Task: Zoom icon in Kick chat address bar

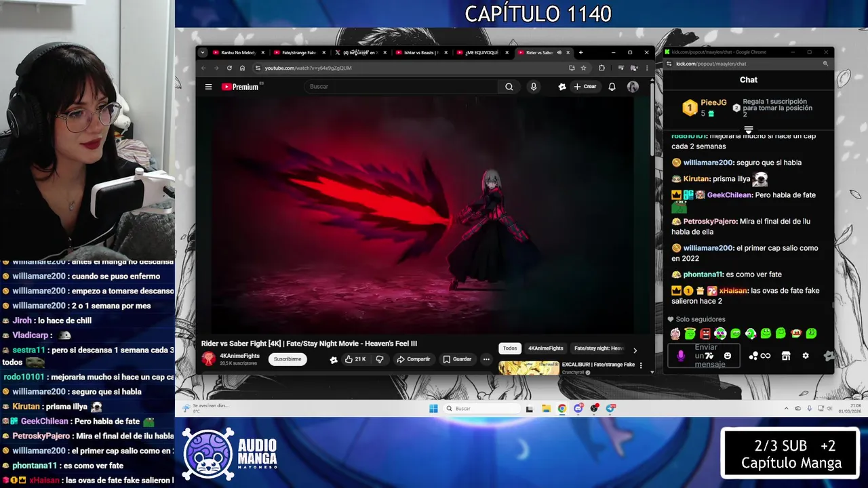Action: [825, 64]
